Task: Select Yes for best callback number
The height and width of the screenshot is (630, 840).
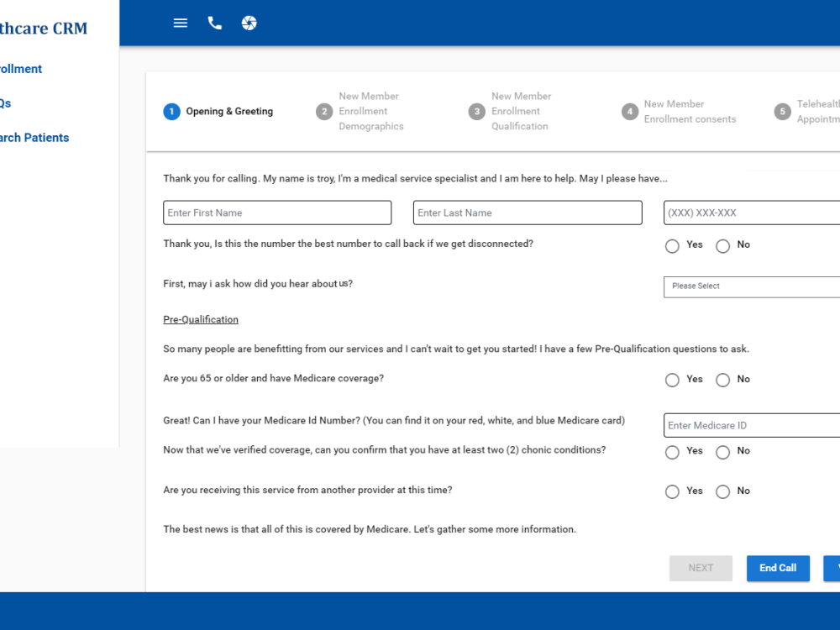Action: [x=672, y=246]
